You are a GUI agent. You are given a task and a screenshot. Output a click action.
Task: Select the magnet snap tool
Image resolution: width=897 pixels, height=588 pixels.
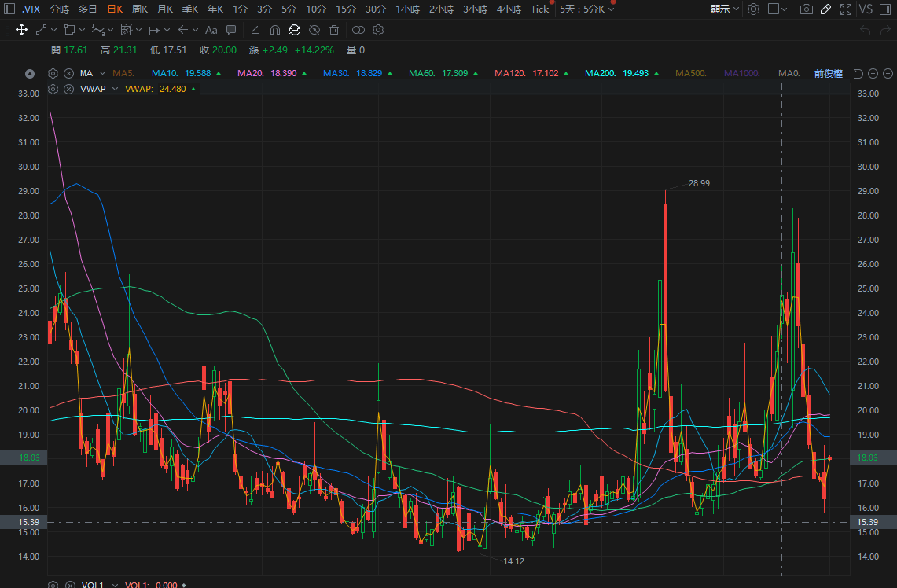point(274,30)
